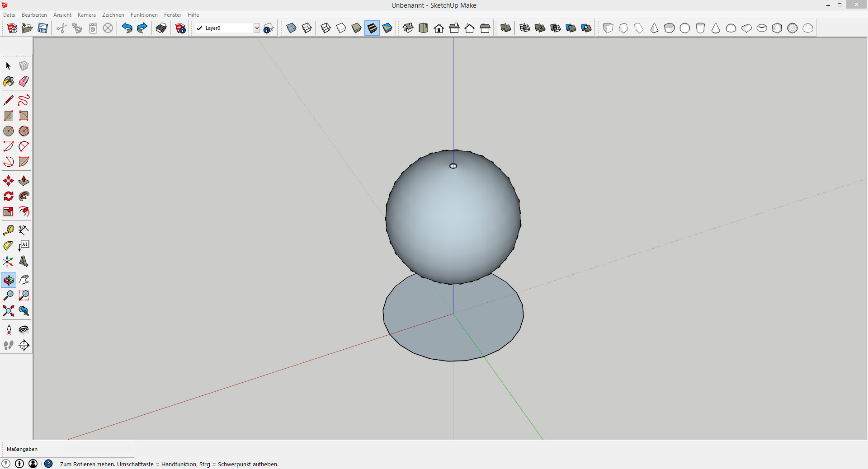Insert a torus shape from toolbar
The height and width of the screenshot is (469, 868).
pos(762,28)
